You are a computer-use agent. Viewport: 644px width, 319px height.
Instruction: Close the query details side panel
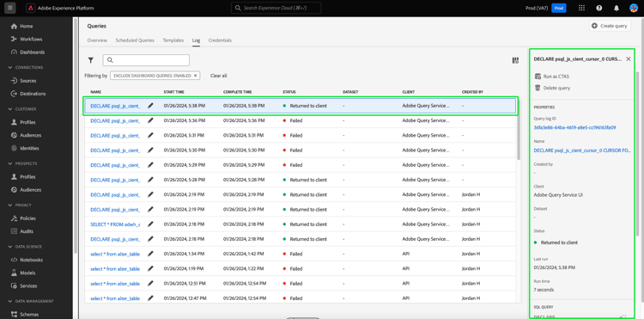point(628,59)
